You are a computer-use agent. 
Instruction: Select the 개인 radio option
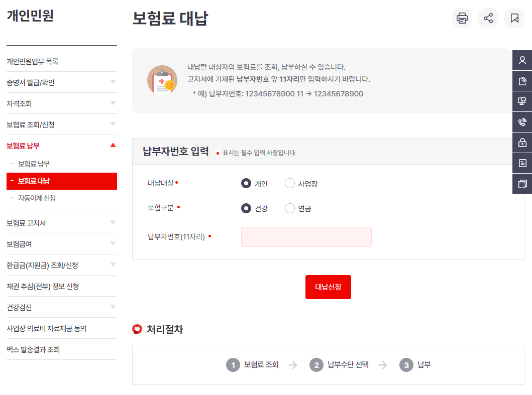[246, 183]
